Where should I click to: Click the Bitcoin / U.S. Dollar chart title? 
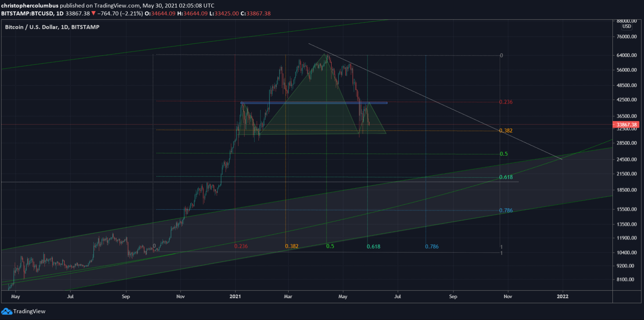click(52, 27)
